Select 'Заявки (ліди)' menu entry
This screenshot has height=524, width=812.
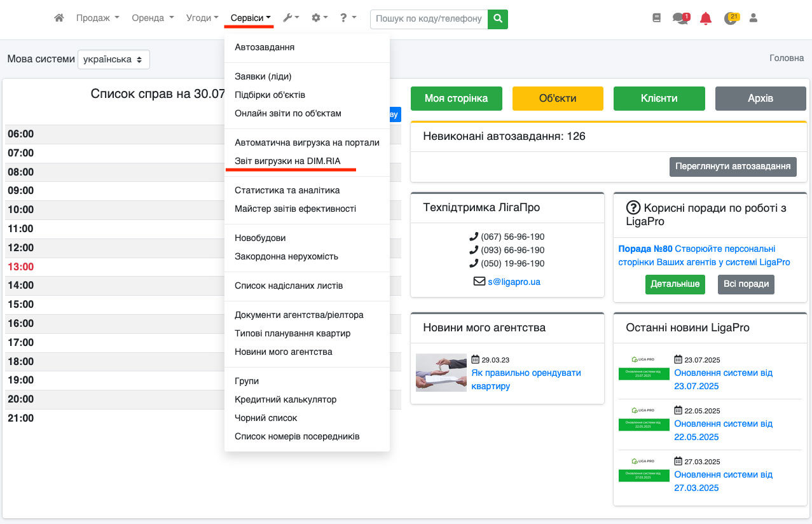point(263,76)
